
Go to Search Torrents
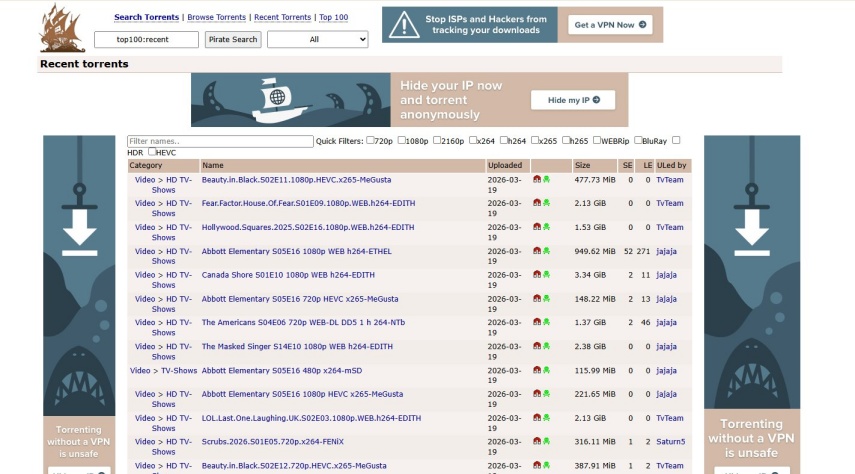click(x=146, y=17)
